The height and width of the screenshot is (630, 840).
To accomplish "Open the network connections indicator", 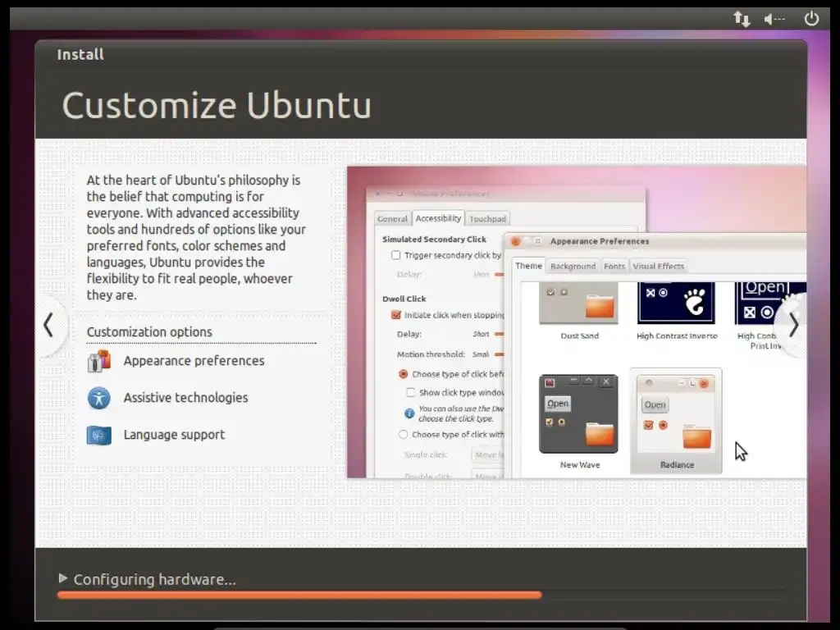I will pos(742,19).
